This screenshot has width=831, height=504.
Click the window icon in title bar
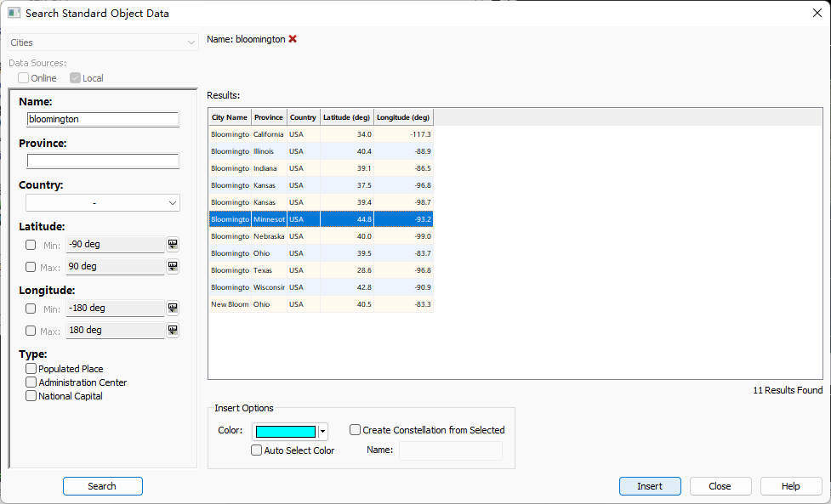(14, 13)
